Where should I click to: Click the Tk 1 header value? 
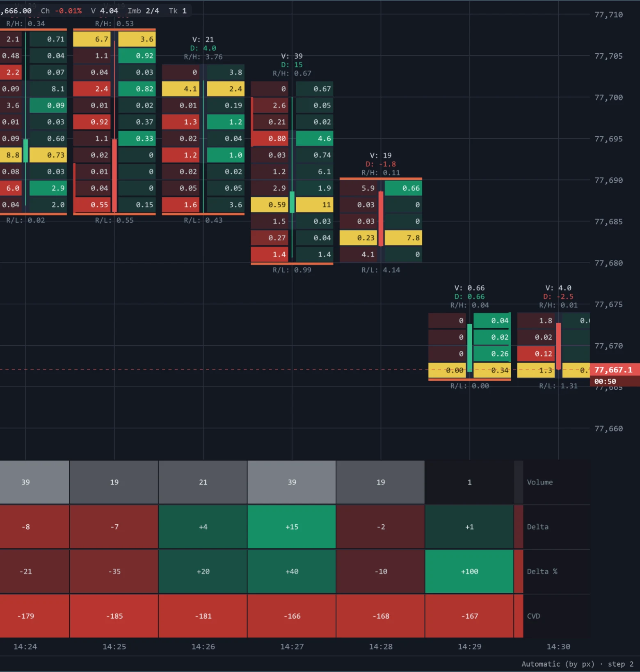coord(178,11)
